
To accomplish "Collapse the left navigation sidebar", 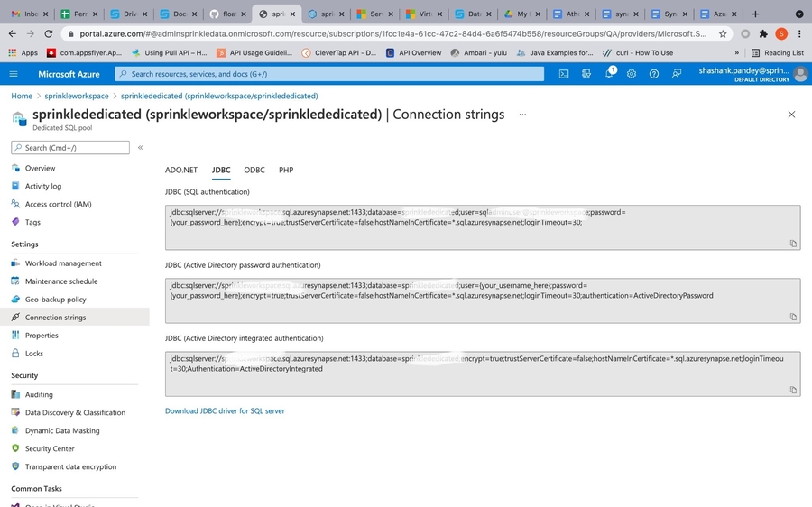I will coord(140,147).
